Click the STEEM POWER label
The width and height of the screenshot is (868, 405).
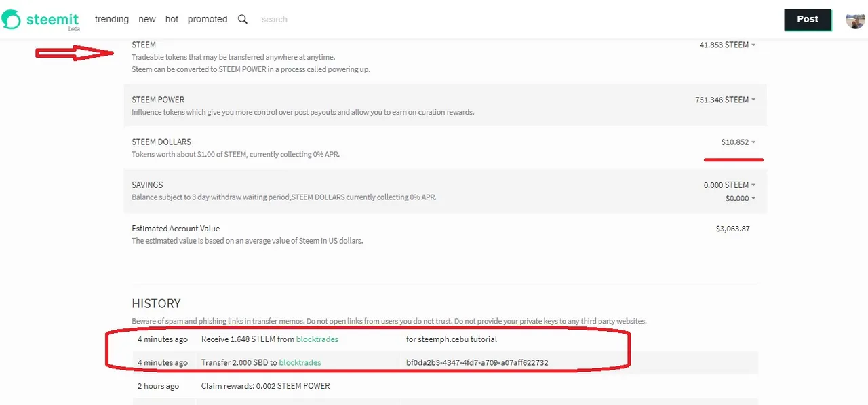158,100
